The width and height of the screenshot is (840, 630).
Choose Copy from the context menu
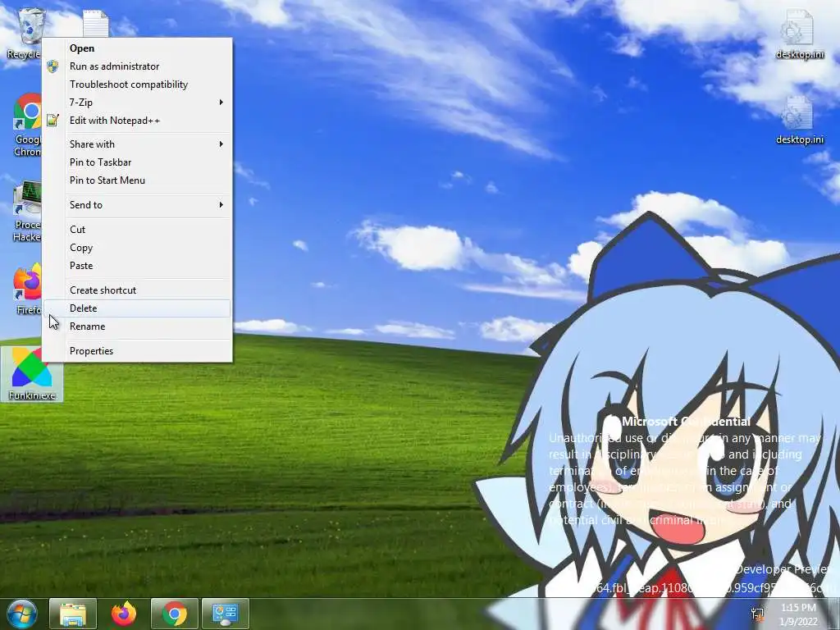[137, 248]
